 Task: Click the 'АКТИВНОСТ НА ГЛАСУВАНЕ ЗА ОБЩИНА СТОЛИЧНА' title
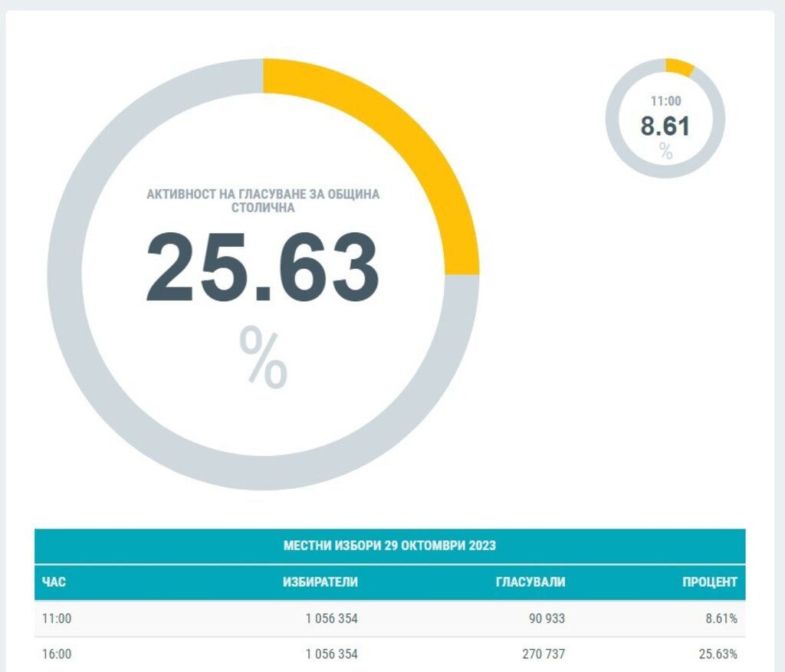pyautogui.click(x=263, y=201)
